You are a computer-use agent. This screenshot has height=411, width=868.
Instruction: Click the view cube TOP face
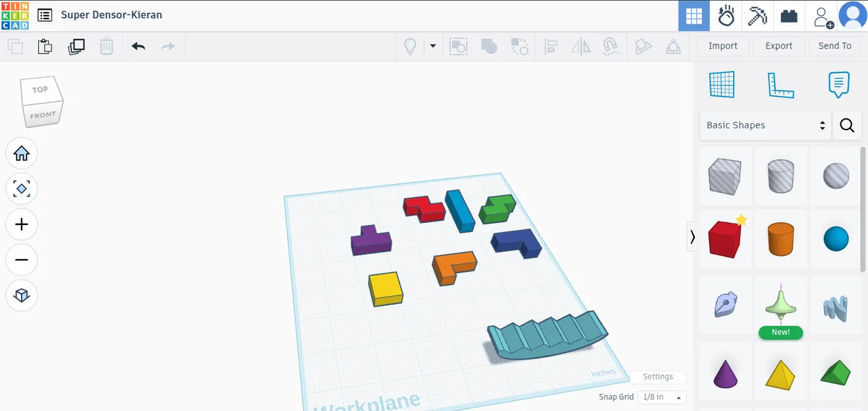pyautogui.click(x=40, y=89)
